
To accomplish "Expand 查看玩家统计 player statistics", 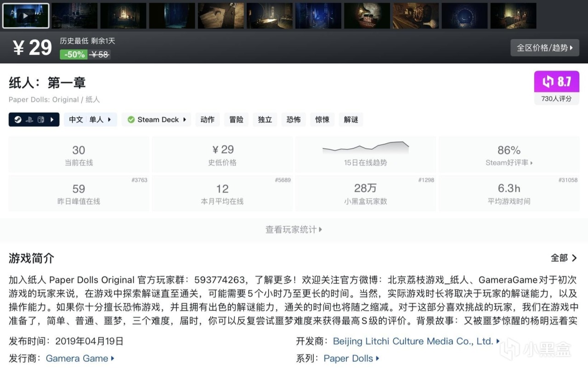I will 294,229.
